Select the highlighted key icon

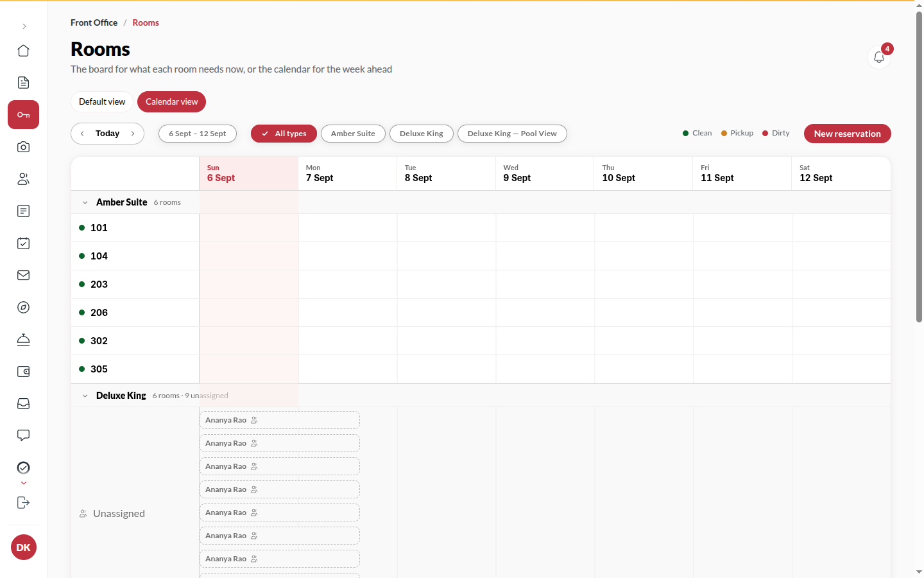23,115
